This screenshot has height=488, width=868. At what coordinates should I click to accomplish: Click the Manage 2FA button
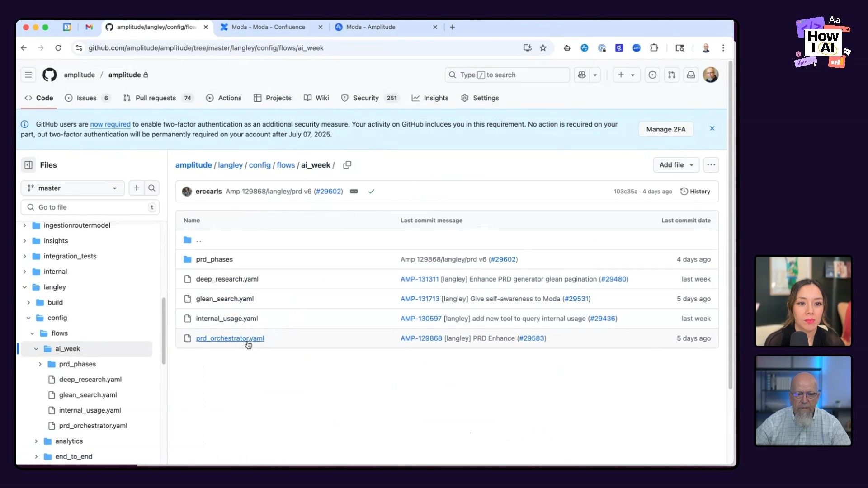click(665, 129)
